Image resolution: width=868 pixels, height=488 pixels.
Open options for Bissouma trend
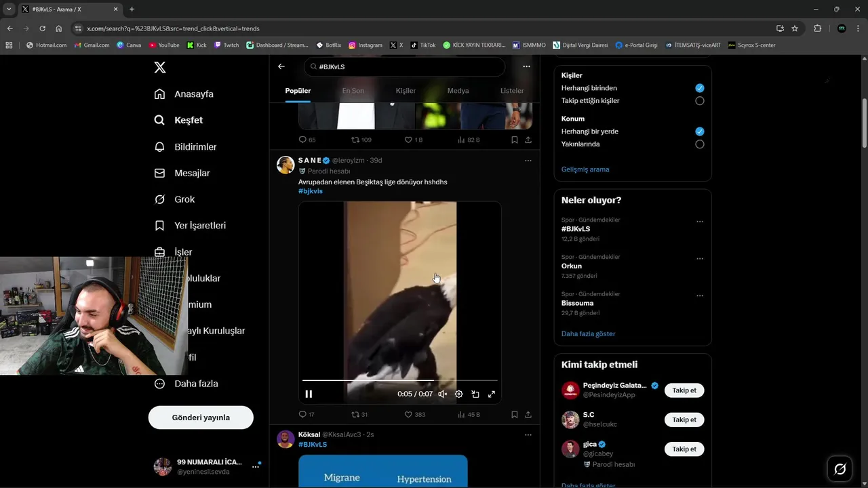pyautogui.click(x=700, y=296)
